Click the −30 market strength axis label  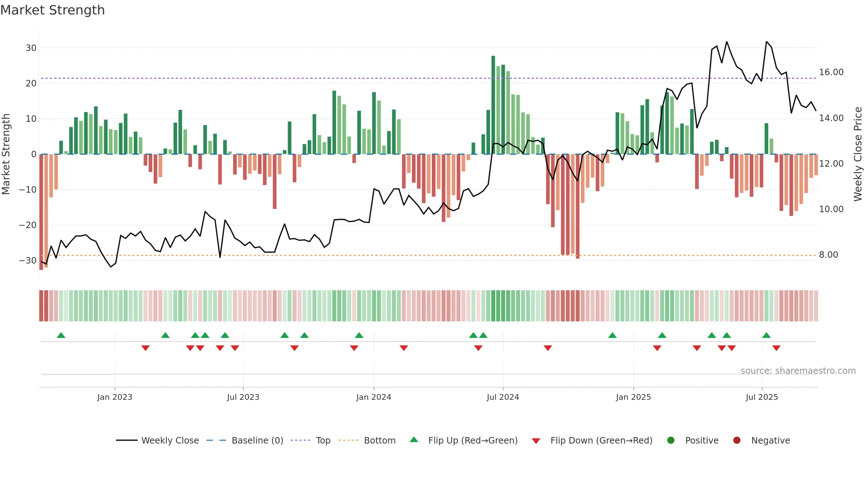pos(27,260)
